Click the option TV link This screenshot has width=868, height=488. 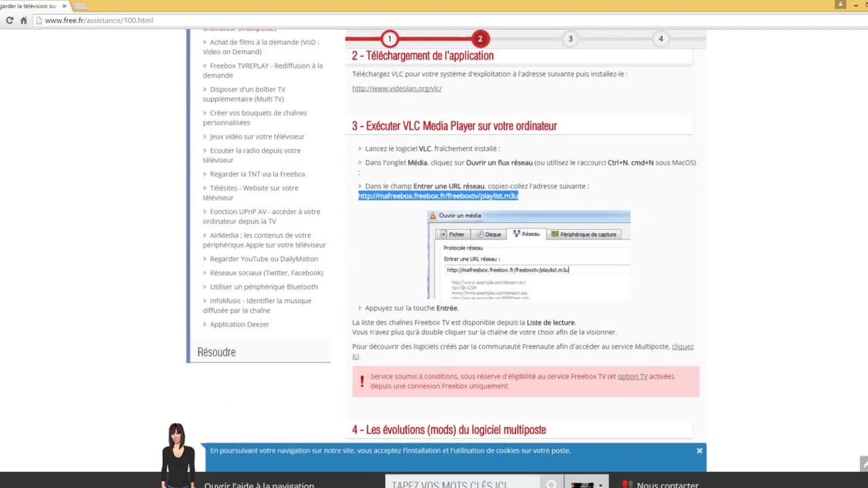pyautogui.click(x=632, y=376)
